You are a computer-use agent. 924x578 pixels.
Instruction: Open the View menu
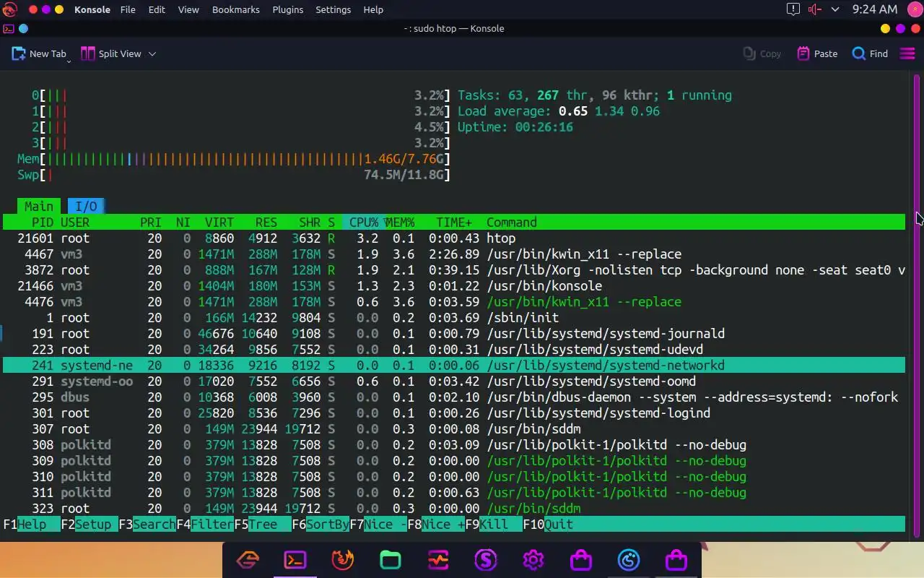pyautogui.click(x=188, y=9)
